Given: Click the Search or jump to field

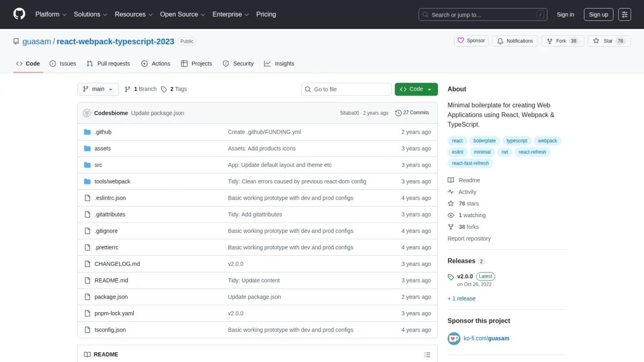Looking at the screenshot, I should point(482,14).
